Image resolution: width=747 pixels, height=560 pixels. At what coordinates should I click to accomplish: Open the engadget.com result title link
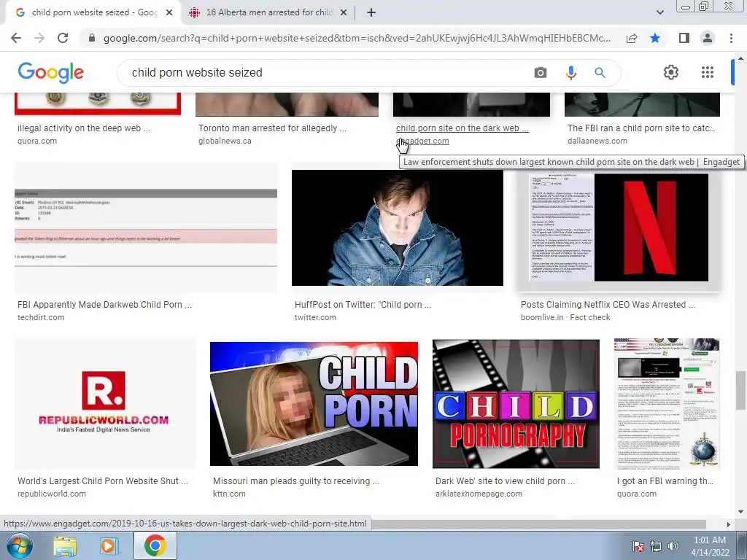[x=462, y=128]
